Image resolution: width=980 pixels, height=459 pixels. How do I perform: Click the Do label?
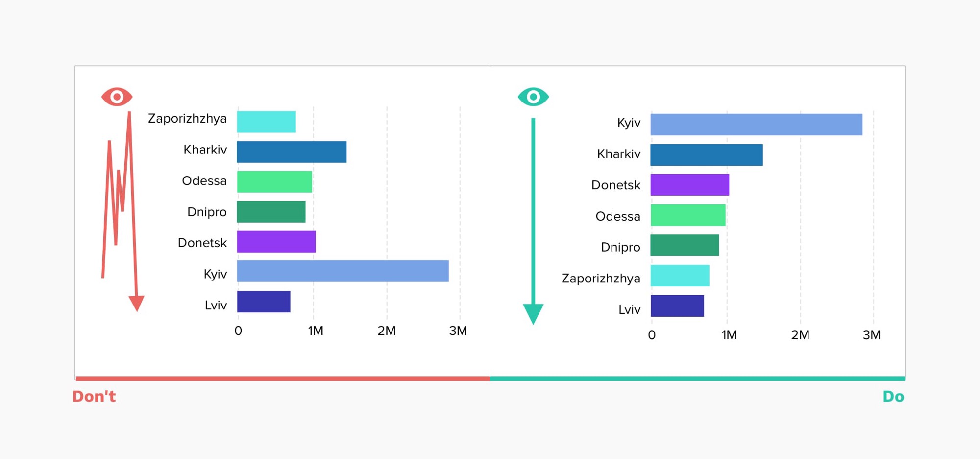[893, 396]
